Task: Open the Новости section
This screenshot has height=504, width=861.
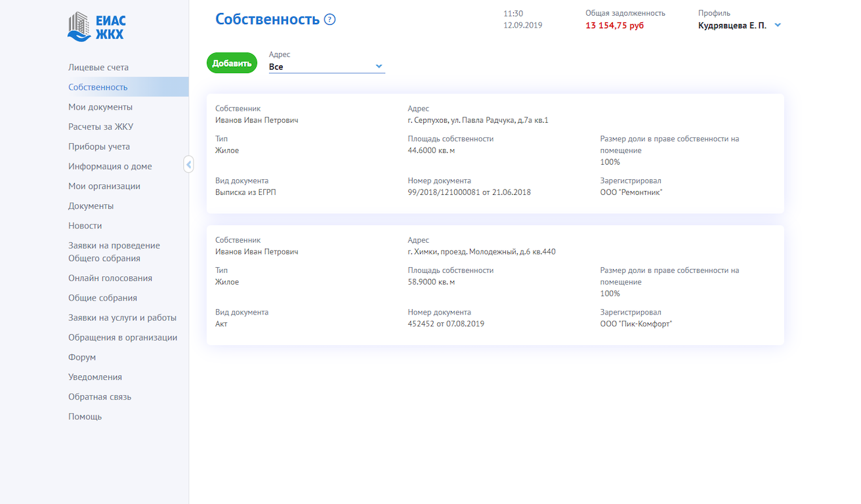Action: [x=85, y=226]
